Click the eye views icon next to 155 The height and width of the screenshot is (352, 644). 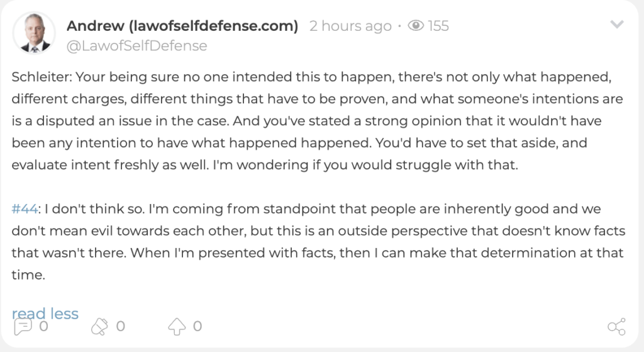click(x=416, y=26)
